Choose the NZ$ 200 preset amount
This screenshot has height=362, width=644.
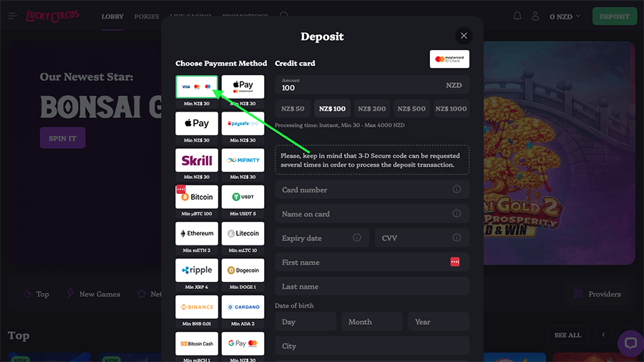pos(371,108)
